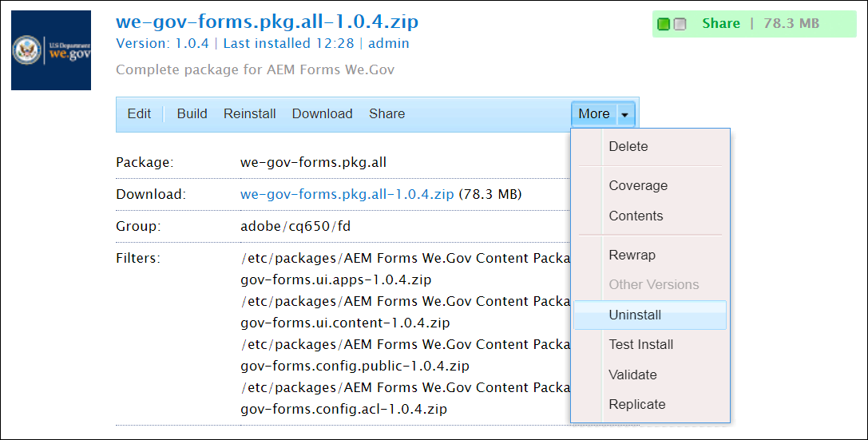The image size is (868, 440).
Task: Click the Build toolbar button
Action: 192,114
